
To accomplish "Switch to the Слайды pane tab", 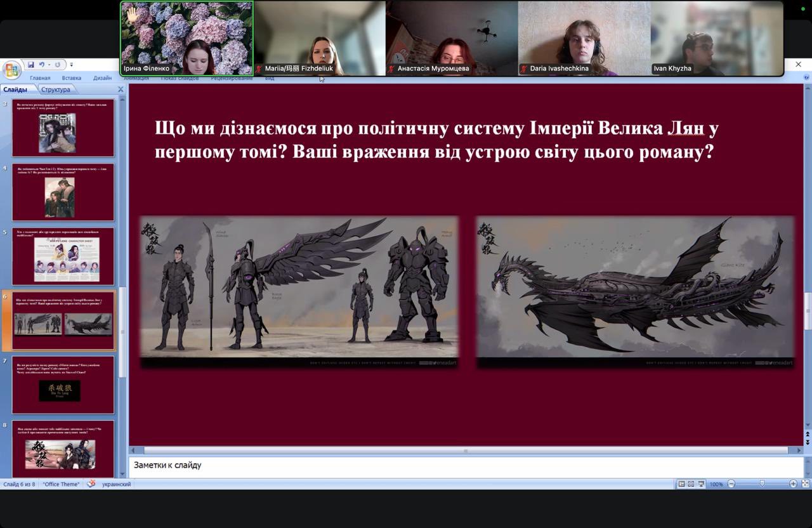I will pos(15,89).
